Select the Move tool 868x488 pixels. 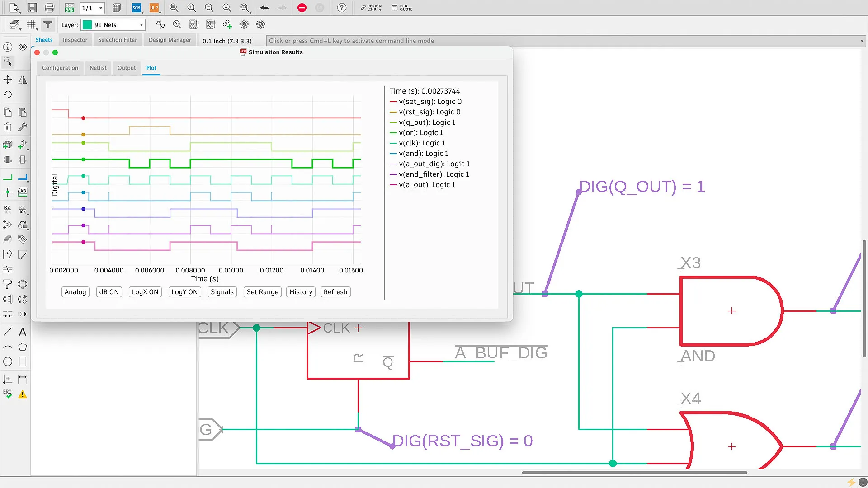pos(7,80)
